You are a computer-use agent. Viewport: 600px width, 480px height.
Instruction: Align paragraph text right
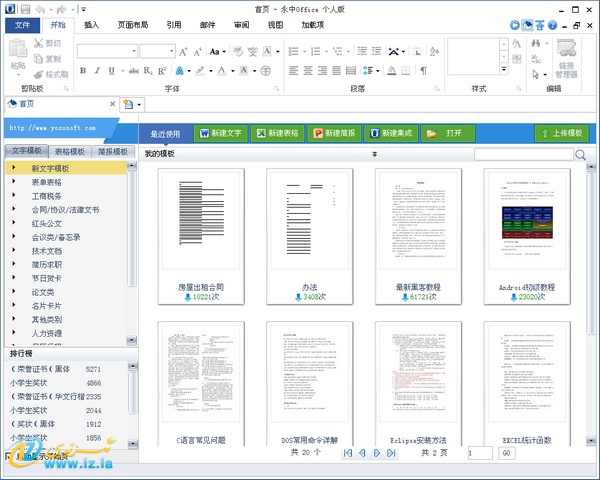coord(323,70)
